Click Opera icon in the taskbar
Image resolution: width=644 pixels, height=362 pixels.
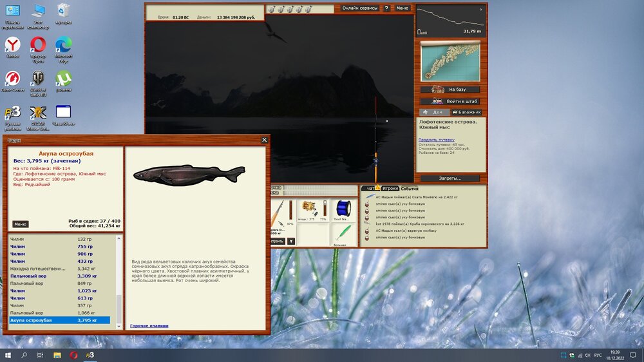(73, 355)
